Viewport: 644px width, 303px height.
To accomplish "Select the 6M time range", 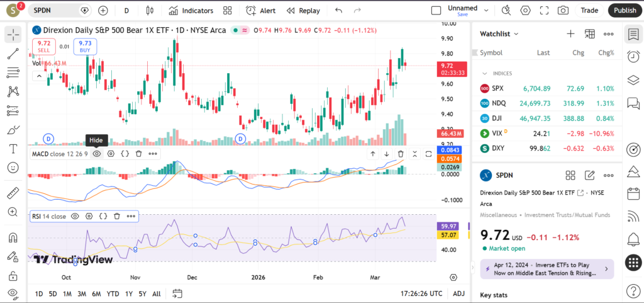I will click(x=96, y=294).
